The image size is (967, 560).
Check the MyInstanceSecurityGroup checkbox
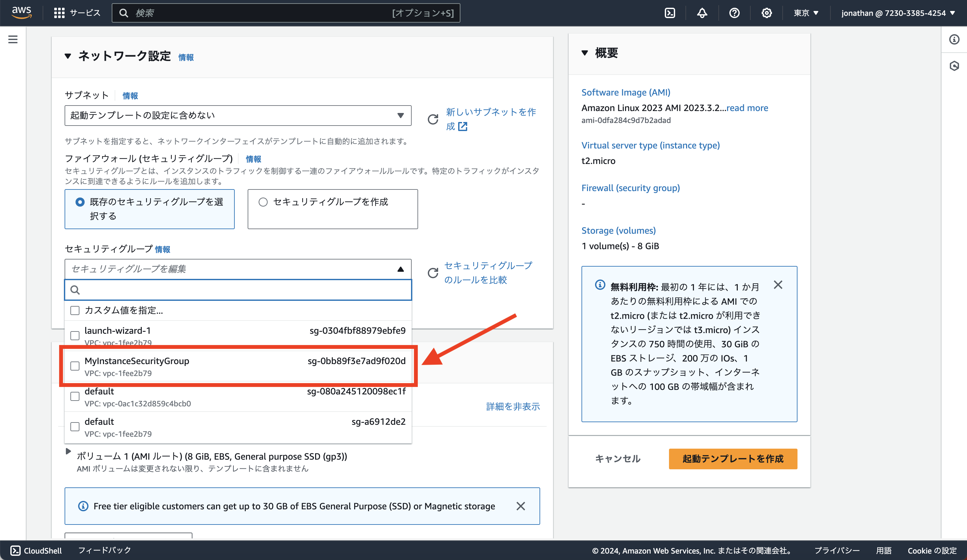point(75,366)
